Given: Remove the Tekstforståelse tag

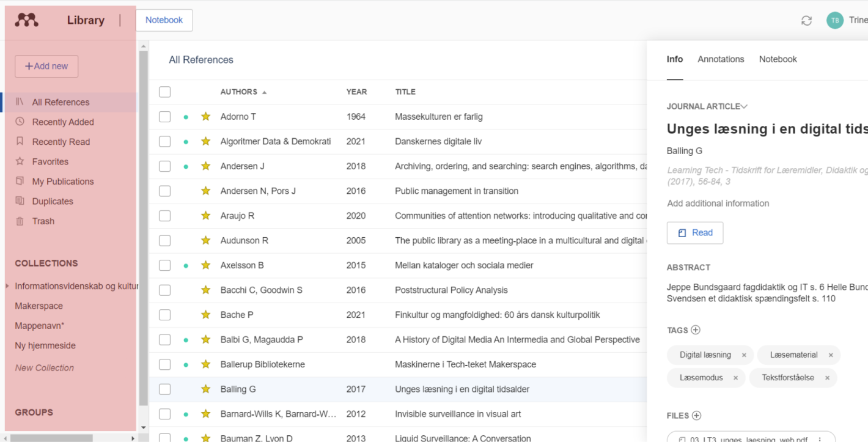Looking at the screenshot, I should [x=827, y=378].
